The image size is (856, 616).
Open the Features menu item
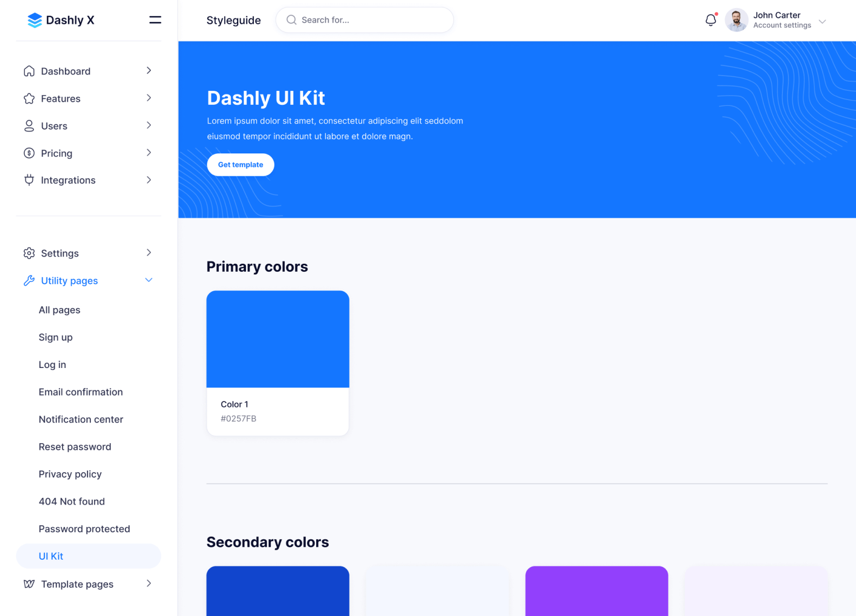[x=89, y=98]
